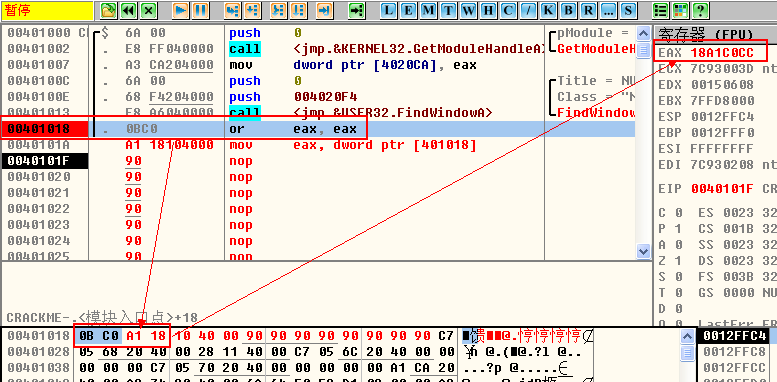
Task: Show windows list with the W button
Action: click(468, 10)
